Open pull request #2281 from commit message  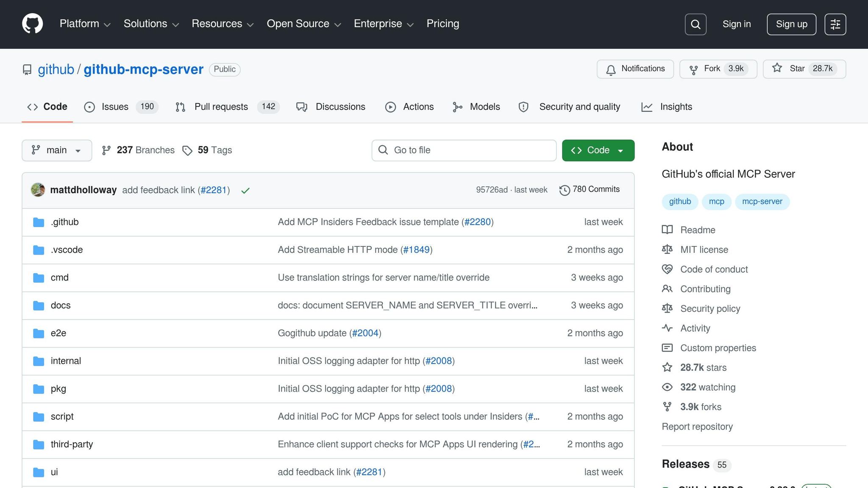coord(214,190)
